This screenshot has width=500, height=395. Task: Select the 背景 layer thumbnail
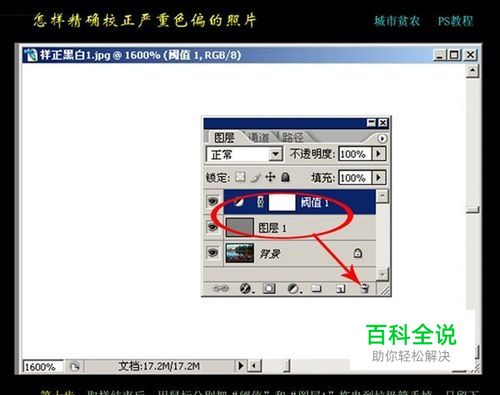pyautogui.click(x=240, y=253)
